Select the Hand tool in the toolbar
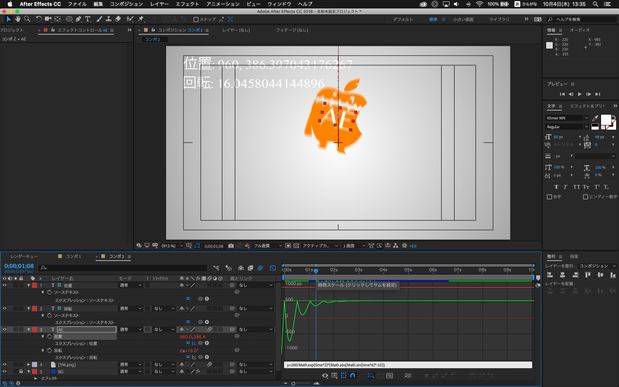 (17, 19)
